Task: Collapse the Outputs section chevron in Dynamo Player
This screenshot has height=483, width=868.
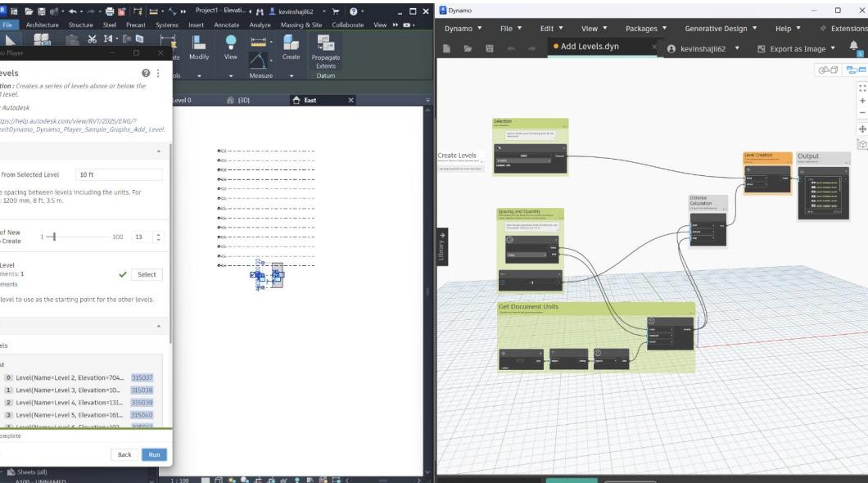Action: pyautogui.click(x=159, y=326)
